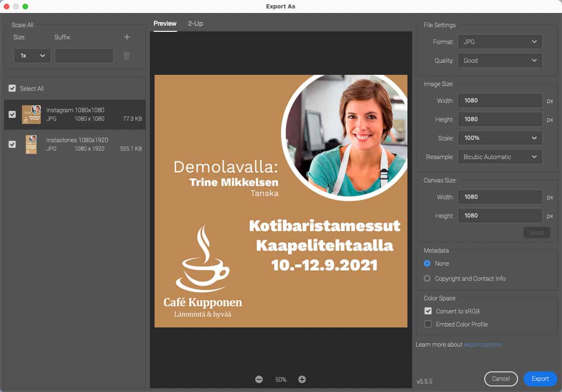Enable Embed Color Profile
The width and height of the screenshot is (562, 392).
[x=428, y=324]
